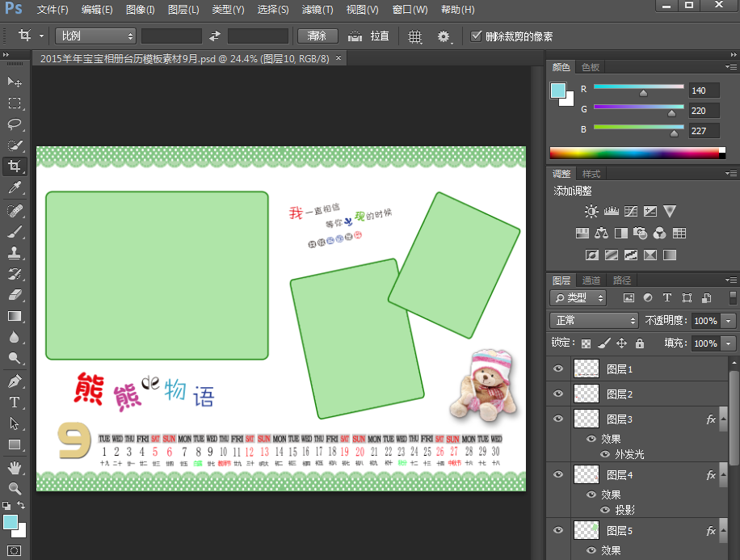Open the 滤镜(T) menu
The image size is (740, 560).
(x=317, y=10)
